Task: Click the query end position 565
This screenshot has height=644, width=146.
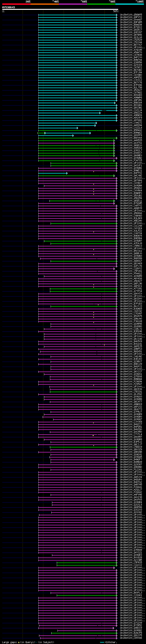Action: click(115, 11)
